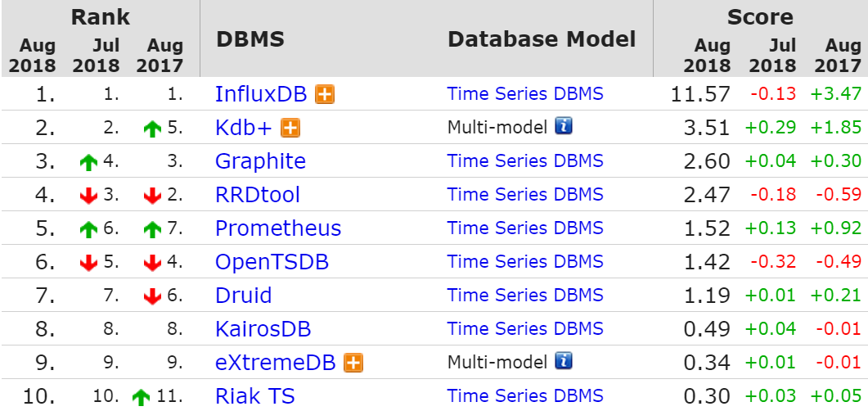868x411 pixels.
Task: Click the info icon in the eXtremeDB row
Action: point(563,362)
